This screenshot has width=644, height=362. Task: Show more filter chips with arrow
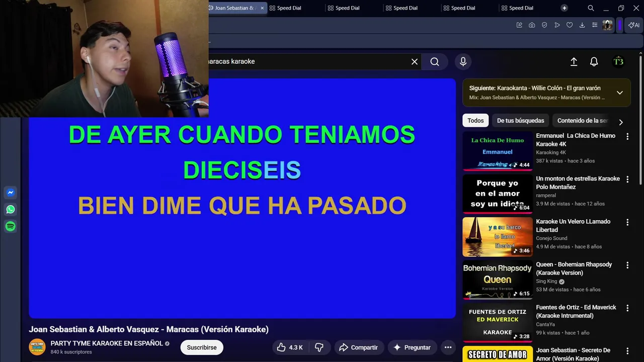coord(621,122)
